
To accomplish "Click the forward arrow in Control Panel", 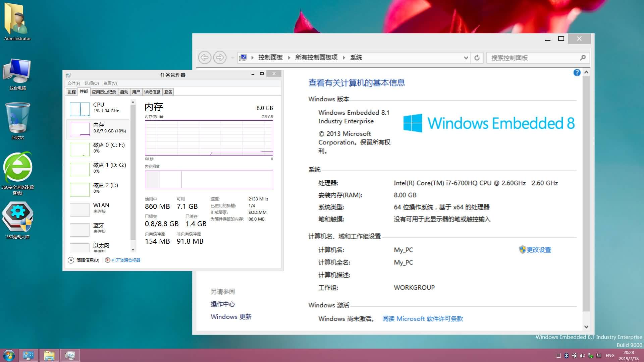I will (x=220, y=58).
